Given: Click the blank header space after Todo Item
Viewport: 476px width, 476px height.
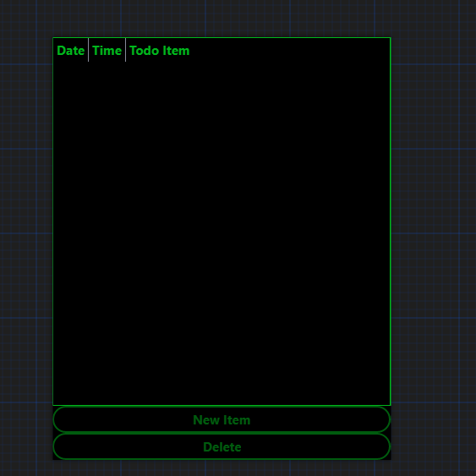Looking at the screenshot, I should pos(291,51).
